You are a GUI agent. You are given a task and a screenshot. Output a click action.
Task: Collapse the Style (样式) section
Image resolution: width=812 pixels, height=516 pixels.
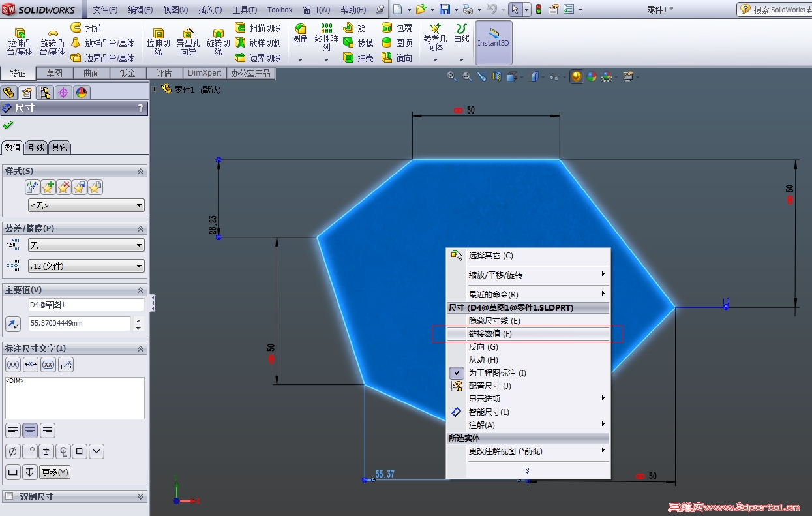140,171
